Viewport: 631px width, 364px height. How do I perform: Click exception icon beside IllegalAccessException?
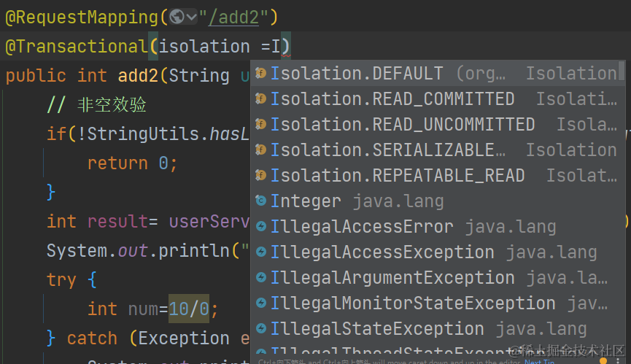(x=260, y=252)
